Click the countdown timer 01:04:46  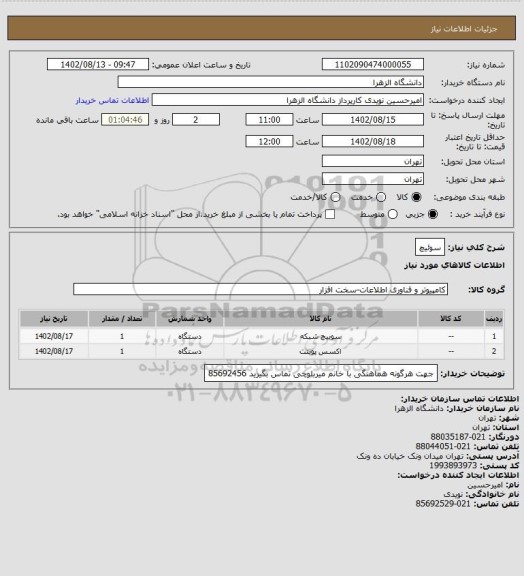pyautogui.click(x=125, y=120)
